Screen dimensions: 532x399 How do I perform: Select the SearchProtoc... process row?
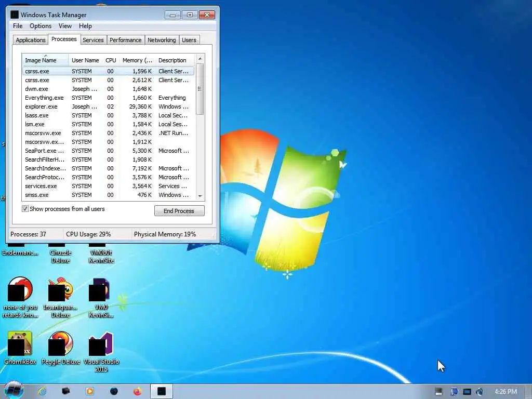click(108, 177)
